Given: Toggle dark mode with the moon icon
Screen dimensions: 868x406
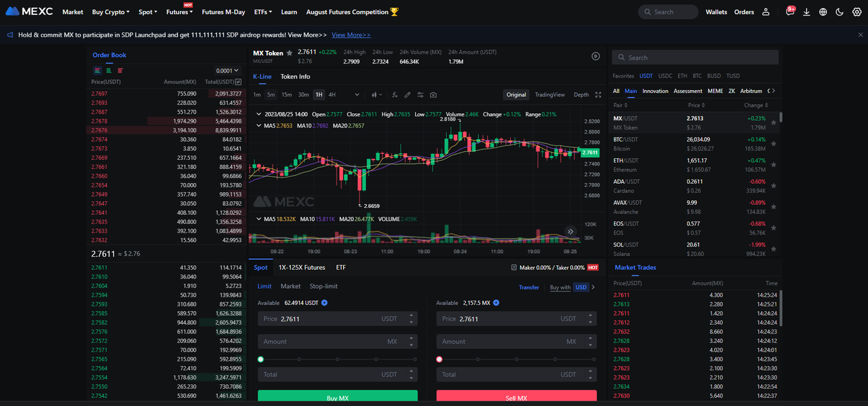Looking at the screenshot, I should pyautogui.click(x=840, y=12).
